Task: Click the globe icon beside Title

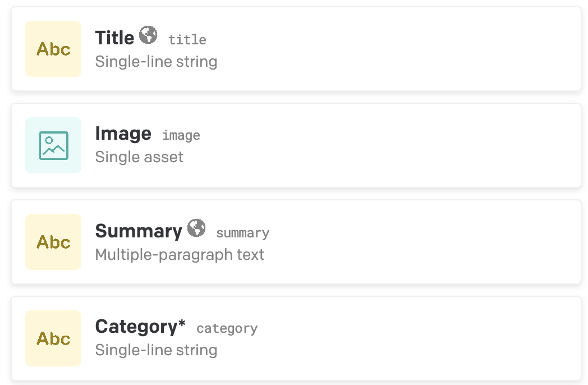Action: click(x=148, y=35)
